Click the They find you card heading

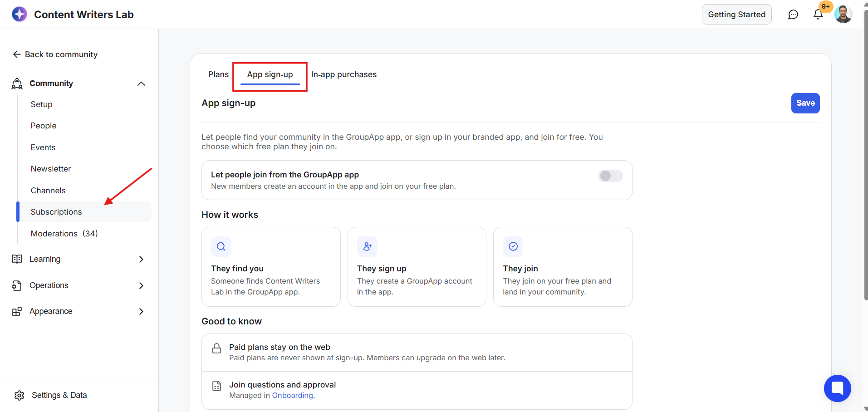point(237,269)
